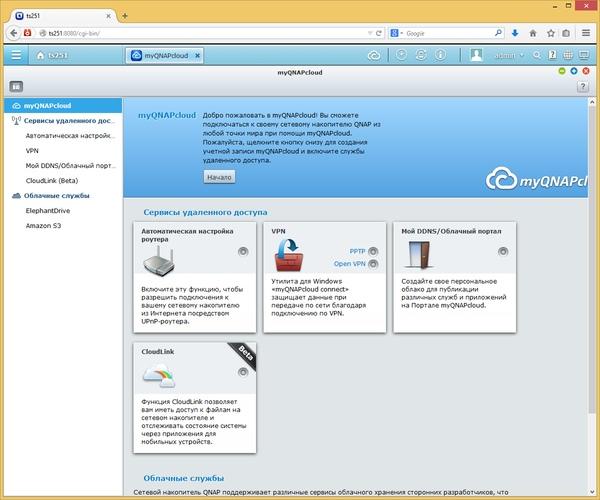Click the CloudLink rainbow cloud icon
The width and height of the screenshot is (600, 500).
tap(159, 376)
